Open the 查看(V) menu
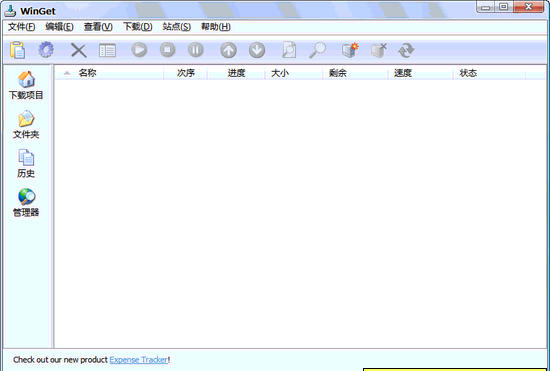550x371 pixels. [x=98, y=27]
